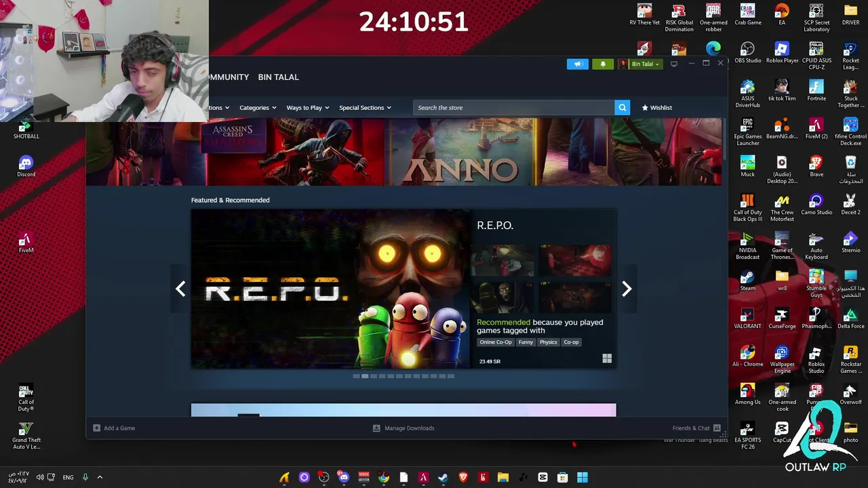Screen dimensions: 868x488
Task: Open the BIN TALAL profile tab
Action: point(278,77)
